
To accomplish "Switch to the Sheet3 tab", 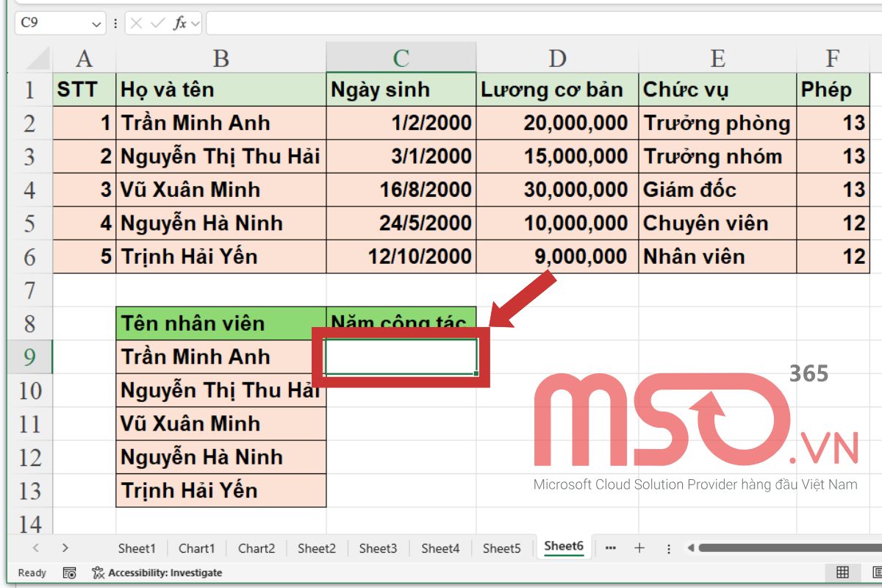I will pyautogui.click(x=378, y=548).
